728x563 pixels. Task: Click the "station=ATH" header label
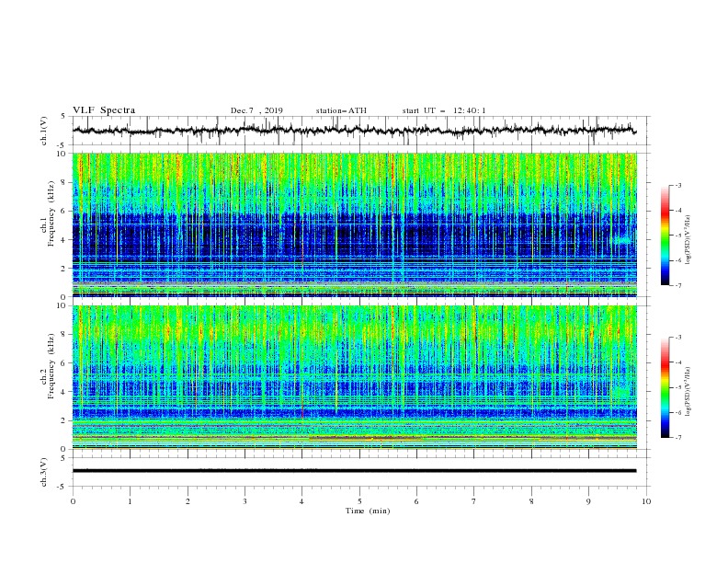341,110
